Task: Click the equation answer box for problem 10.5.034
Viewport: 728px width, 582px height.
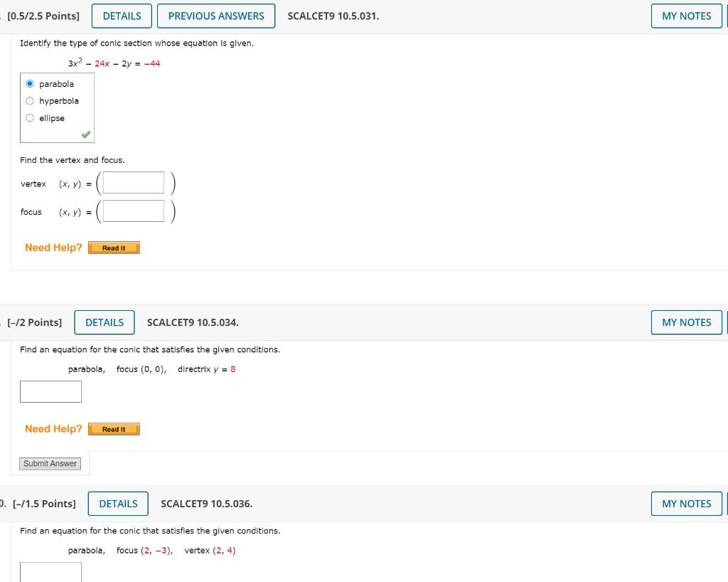Action: click(50, 391)
